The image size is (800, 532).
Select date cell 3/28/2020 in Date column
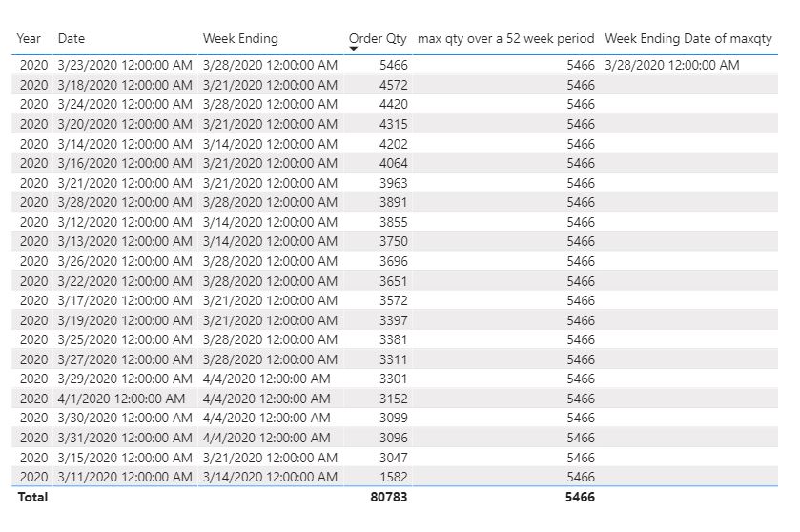point(125,202)
